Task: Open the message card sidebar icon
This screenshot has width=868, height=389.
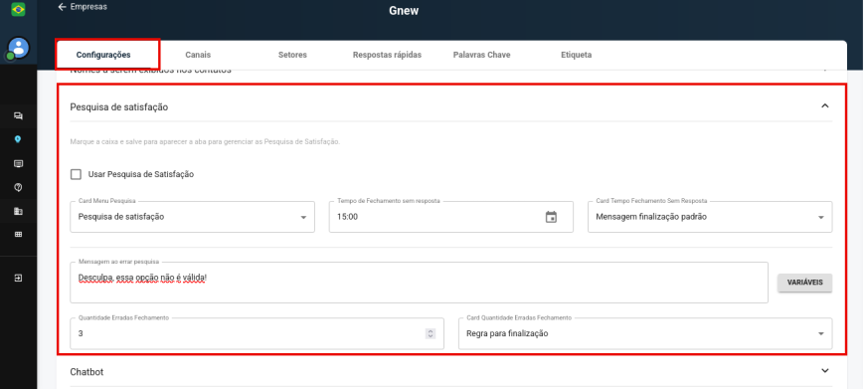Action: coord(18,163)
